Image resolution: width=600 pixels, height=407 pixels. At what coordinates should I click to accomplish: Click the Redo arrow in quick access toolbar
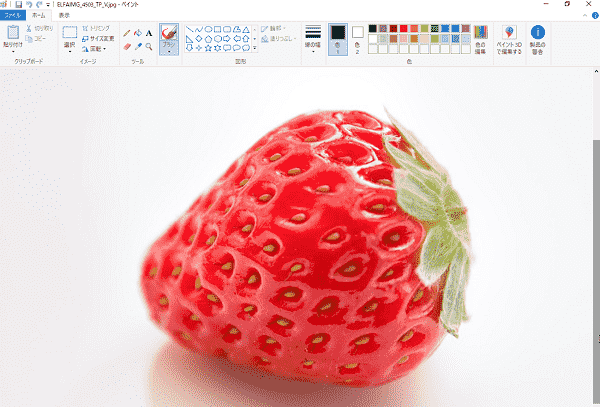pyautogui.click(x=39, y=5)
